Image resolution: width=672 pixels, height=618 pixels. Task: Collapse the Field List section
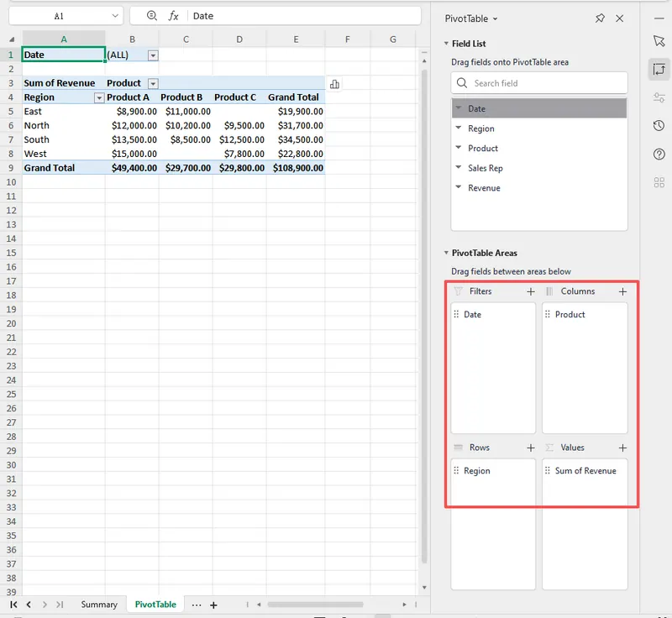(447, 44)
